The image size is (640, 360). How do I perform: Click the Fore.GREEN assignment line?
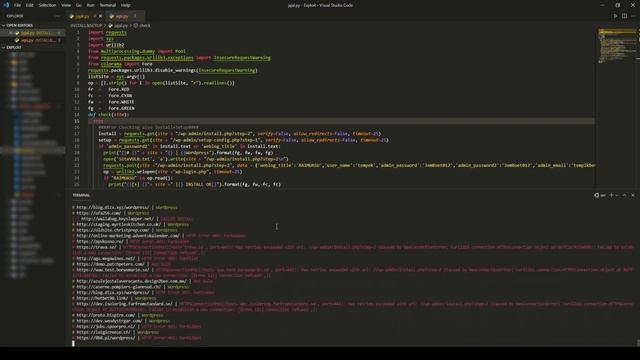111,108
